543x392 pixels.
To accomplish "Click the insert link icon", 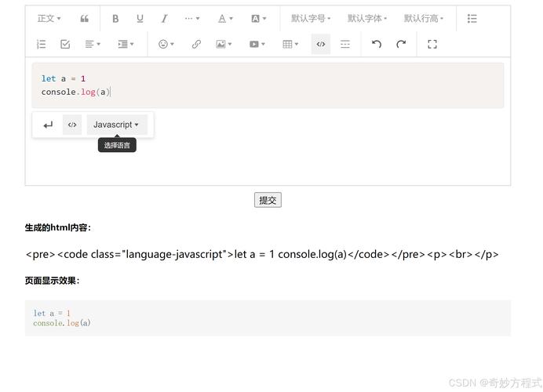I will [196, 45].
